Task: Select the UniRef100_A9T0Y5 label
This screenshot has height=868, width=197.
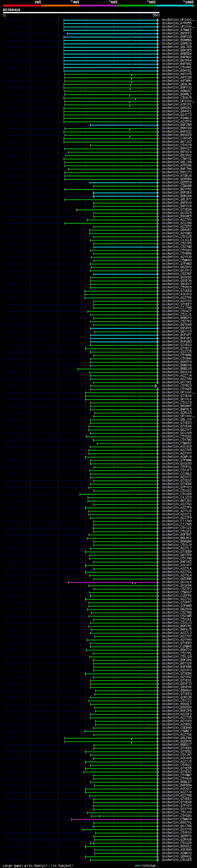Action: tap(177, 74)
